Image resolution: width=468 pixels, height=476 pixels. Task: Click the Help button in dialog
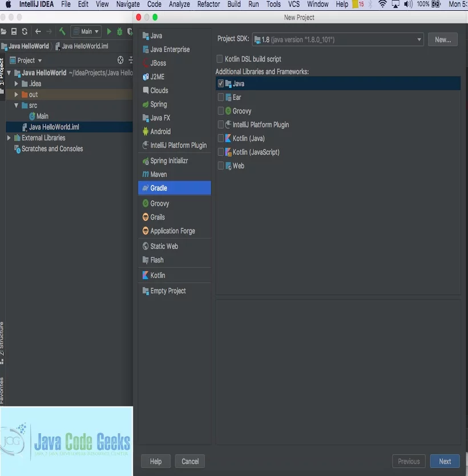[x=156, y=461]
